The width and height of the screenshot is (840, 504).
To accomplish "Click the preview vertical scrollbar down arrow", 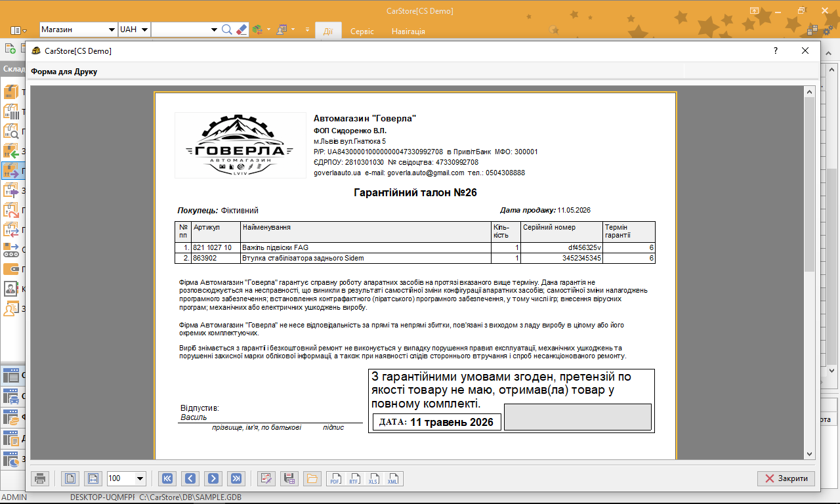I will 809,453.
